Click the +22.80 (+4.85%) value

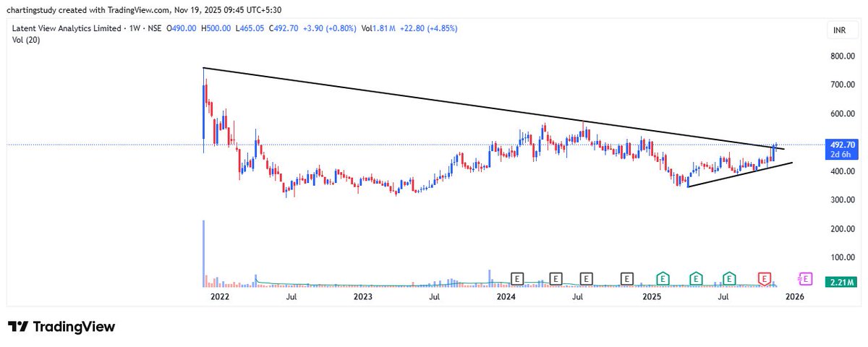click(427, 29)
